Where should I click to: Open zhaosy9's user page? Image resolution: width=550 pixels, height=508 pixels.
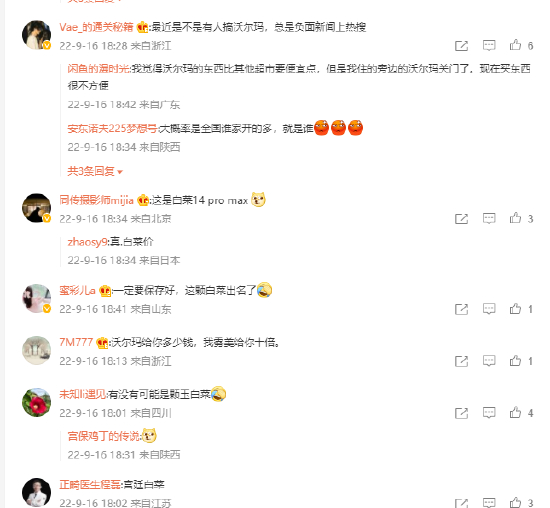[x=87, y=242]
